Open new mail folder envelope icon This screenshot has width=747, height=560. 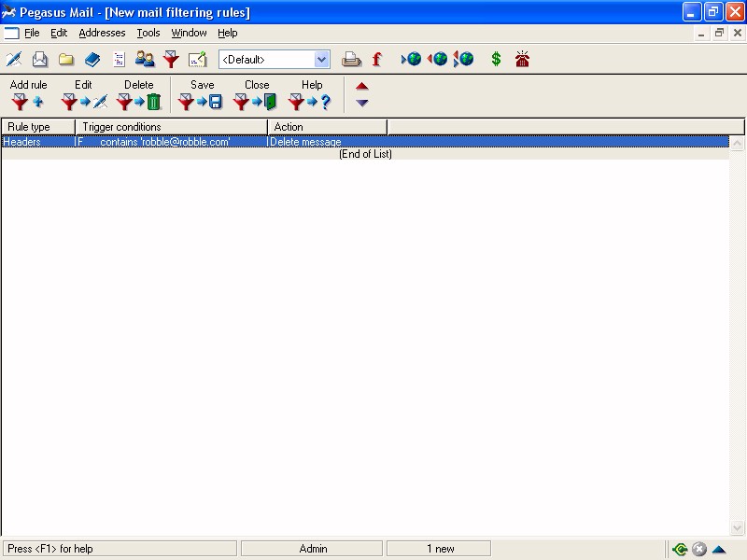pyautogui.click(x=40, y=60)
